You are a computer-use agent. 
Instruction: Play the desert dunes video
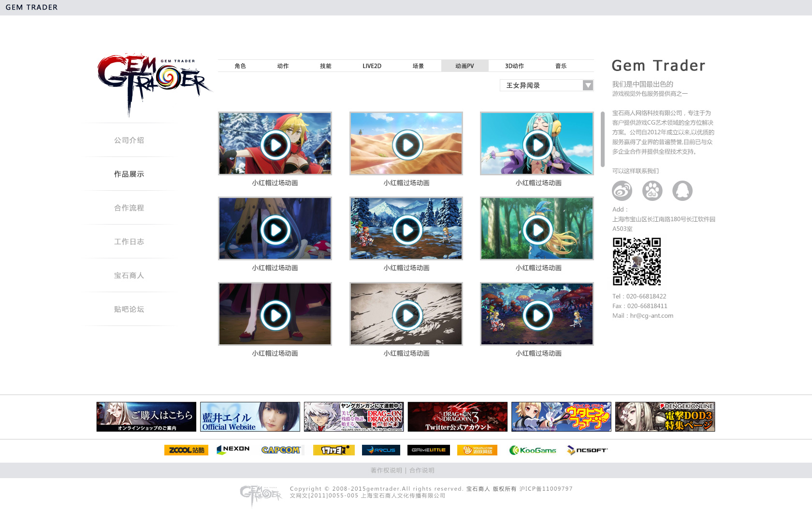coord(406,144)
